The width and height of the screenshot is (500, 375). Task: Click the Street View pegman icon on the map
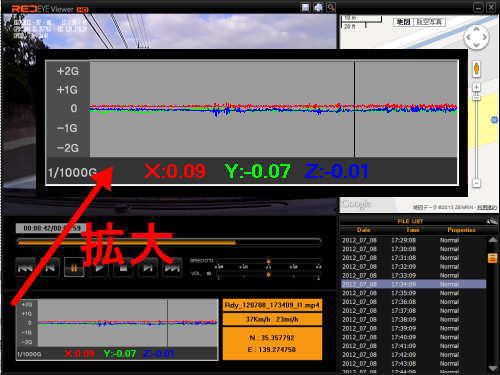click(x=476, y=69)
